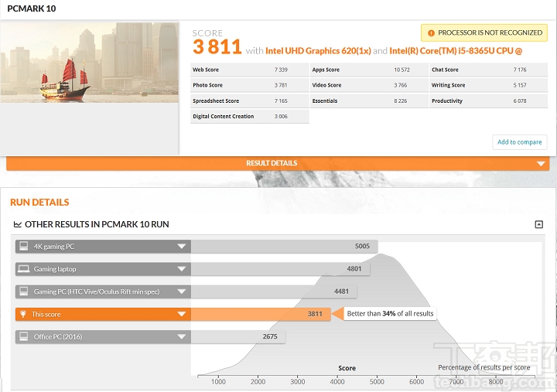Click the Gaming laptop icon
This screenshot has width=557, height=392.
(23, 269)
